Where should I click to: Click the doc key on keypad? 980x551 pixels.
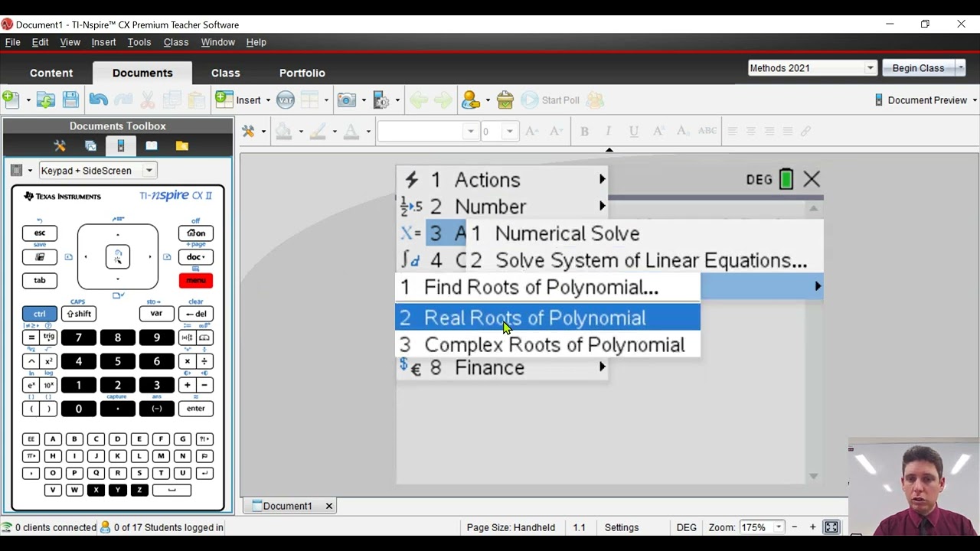196,256
